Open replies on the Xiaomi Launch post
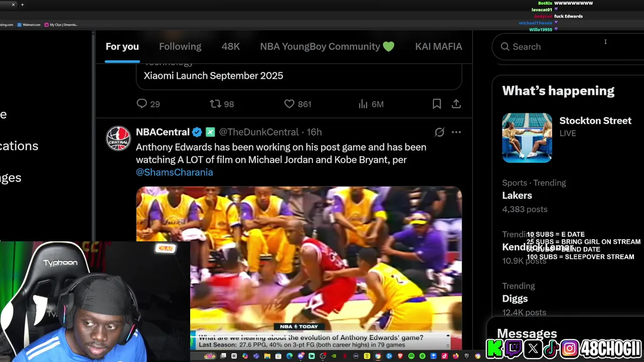644x362 pixels. click(x=148, y=104)
